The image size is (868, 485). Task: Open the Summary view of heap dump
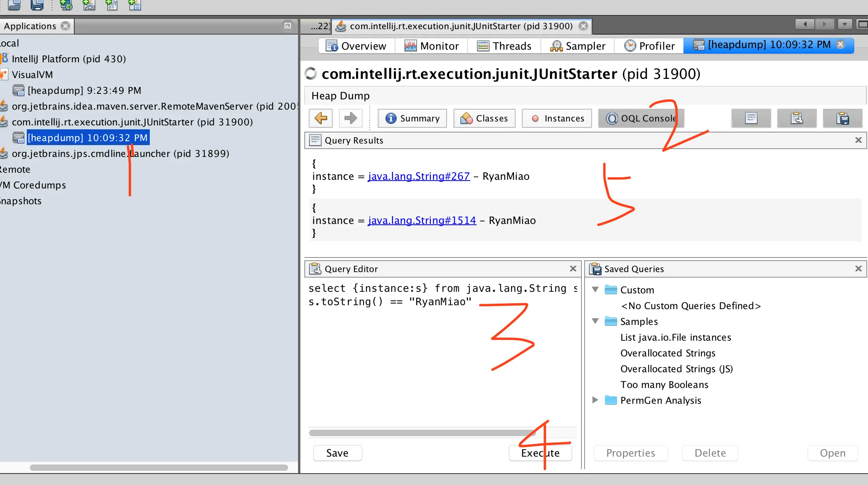412,118
